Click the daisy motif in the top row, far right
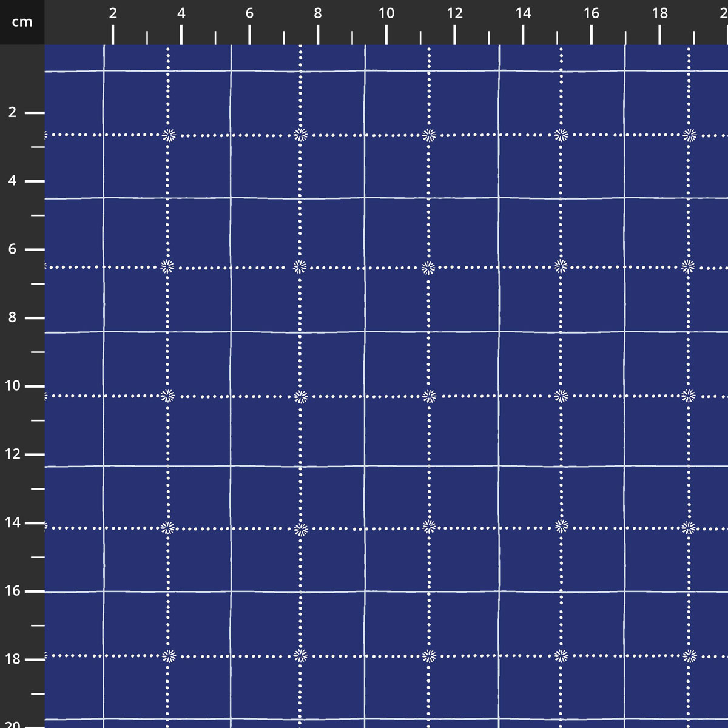Image resolution: width=728 pixels, height=728 pixels. coord(689,135)
